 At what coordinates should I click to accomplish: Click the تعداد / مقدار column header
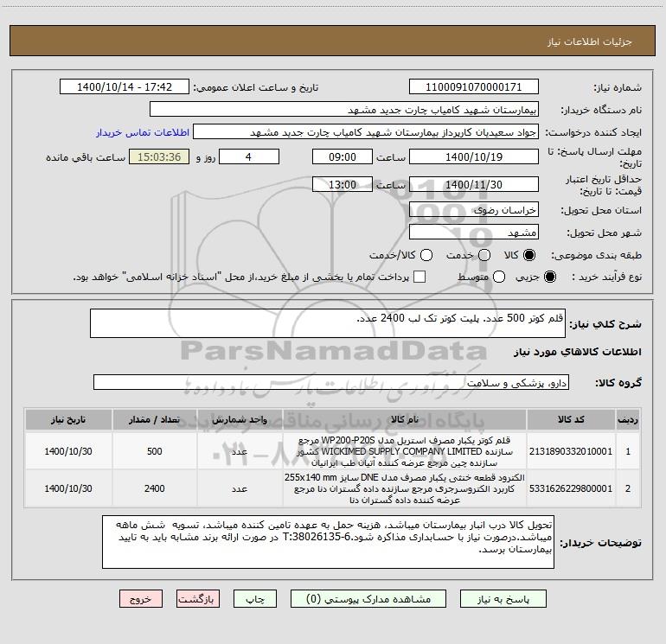click(x=155, y=419)
